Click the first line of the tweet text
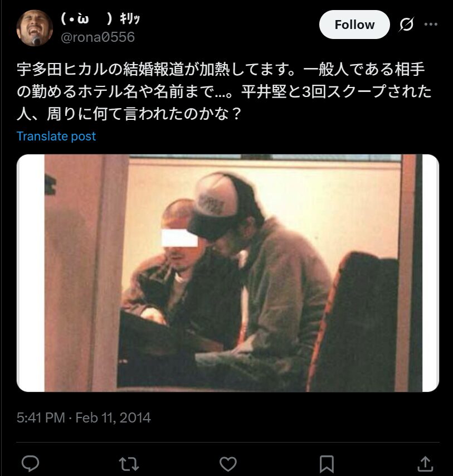This screenshot has width=453, height=476. click(221, 70)
